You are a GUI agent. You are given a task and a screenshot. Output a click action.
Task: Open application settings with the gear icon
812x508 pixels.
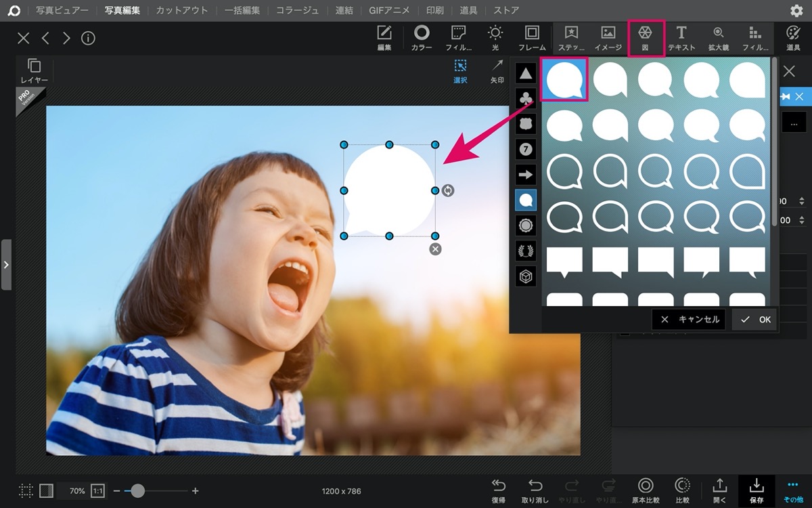[796, 11]
